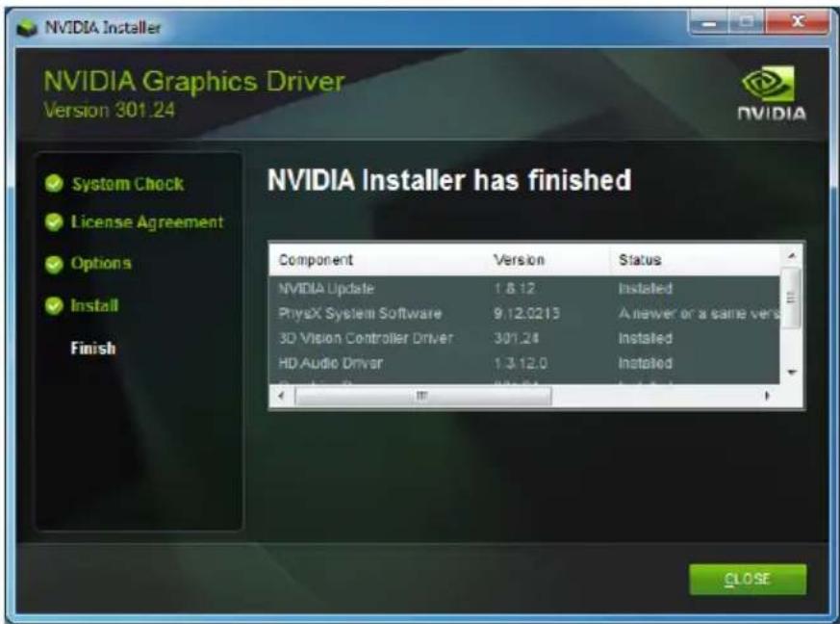Click the 'Version 301.24' subtitle text

pos(110,110)
